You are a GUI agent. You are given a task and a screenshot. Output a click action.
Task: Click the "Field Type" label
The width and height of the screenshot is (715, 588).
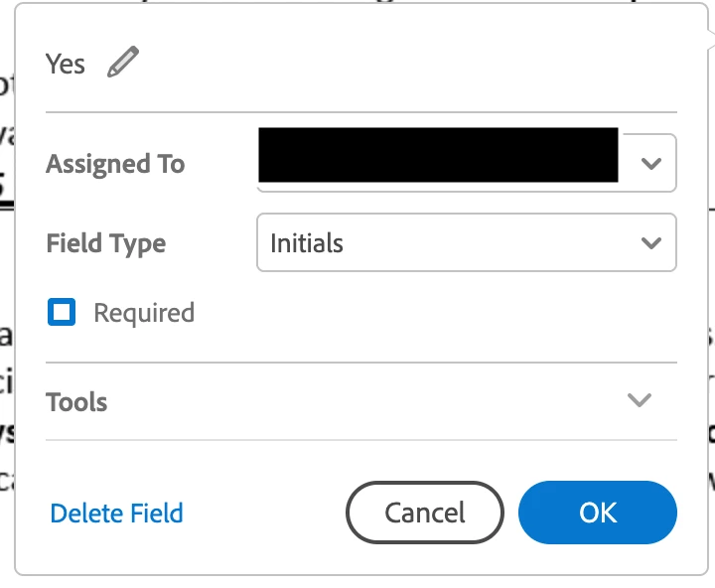coord(106,243)
